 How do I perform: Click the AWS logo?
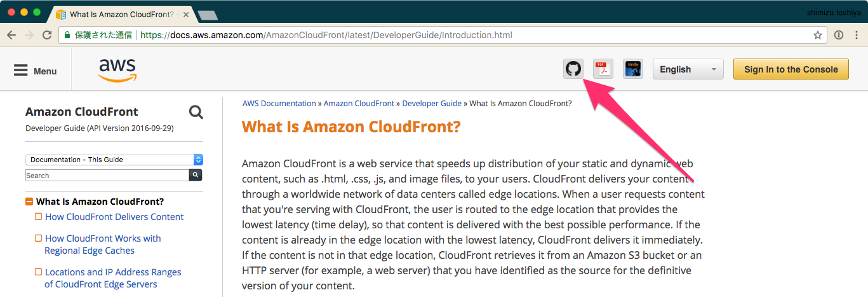[x=117, y=70]
